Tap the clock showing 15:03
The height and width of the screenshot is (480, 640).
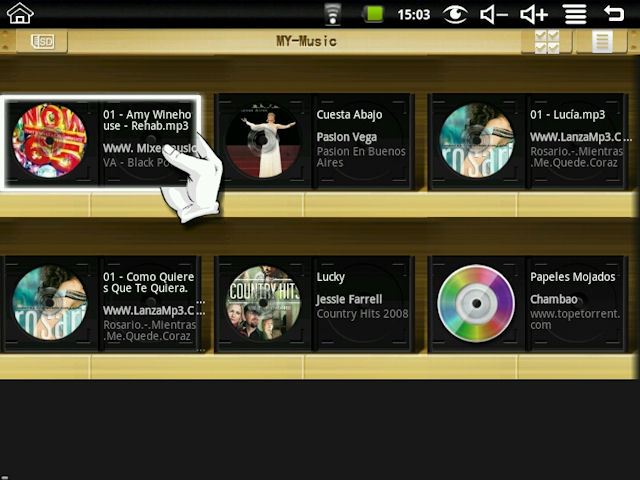(x=414, y=15)
